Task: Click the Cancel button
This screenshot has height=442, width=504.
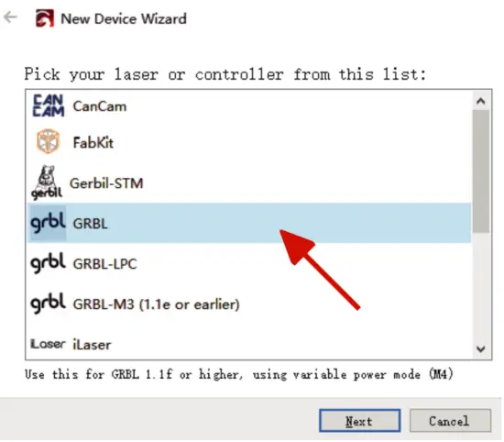Action: point(450,420)
